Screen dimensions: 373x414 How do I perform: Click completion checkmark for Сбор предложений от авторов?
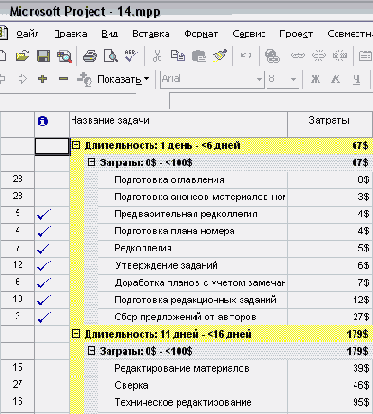(44, 317)
